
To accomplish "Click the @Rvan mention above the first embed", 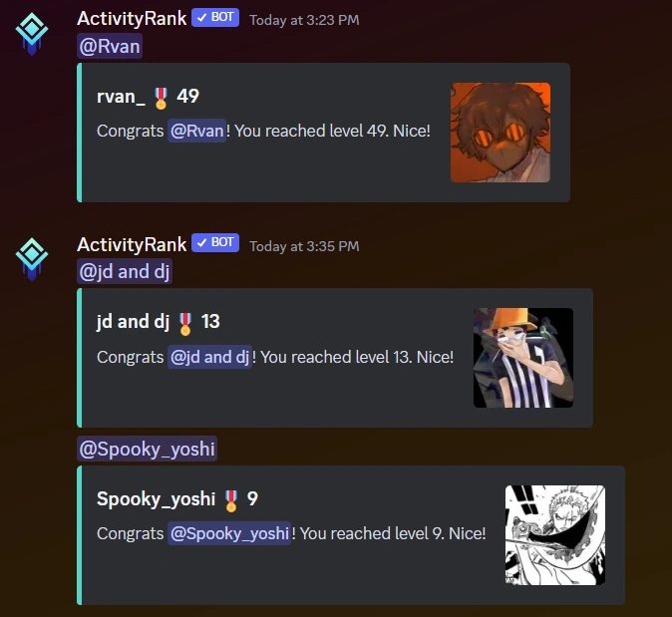I will (110, 46).
